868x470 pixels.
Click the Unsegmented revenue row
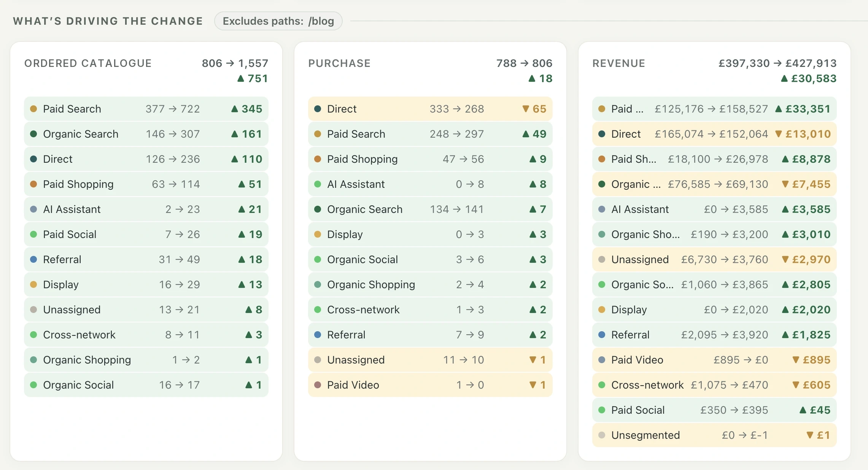pyautogui.click(x=714, y=435)
